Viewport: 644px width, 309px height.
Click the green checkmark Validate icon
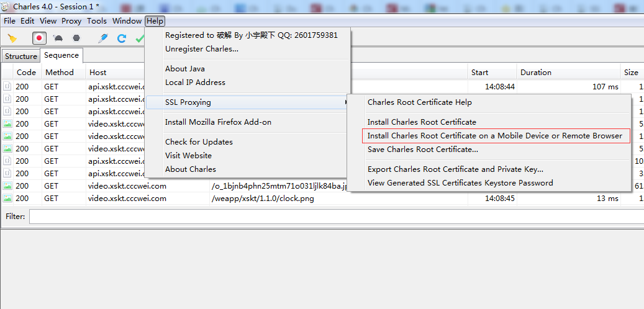pyautogui.click(x=140, y=38)
